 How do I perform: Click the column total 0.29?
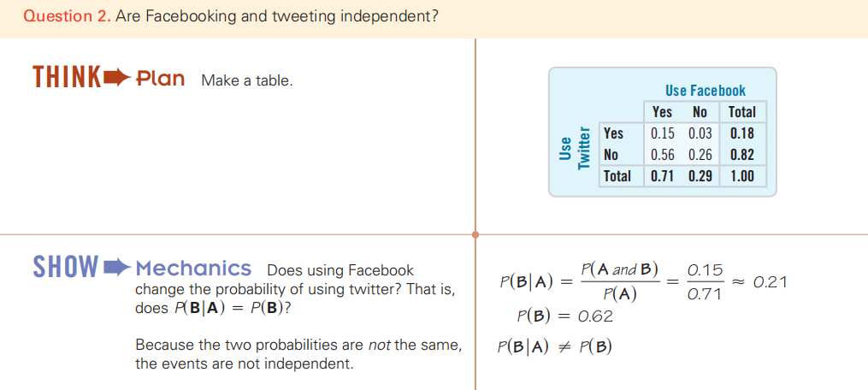coord(700,176)
